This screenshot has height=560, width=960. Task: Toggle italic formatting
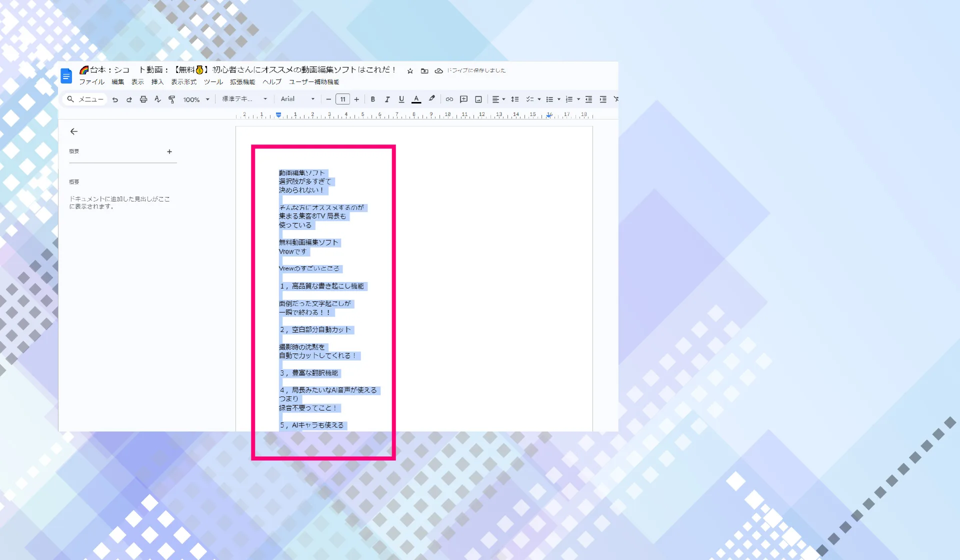pyautogui.click(x=387, y=99)
